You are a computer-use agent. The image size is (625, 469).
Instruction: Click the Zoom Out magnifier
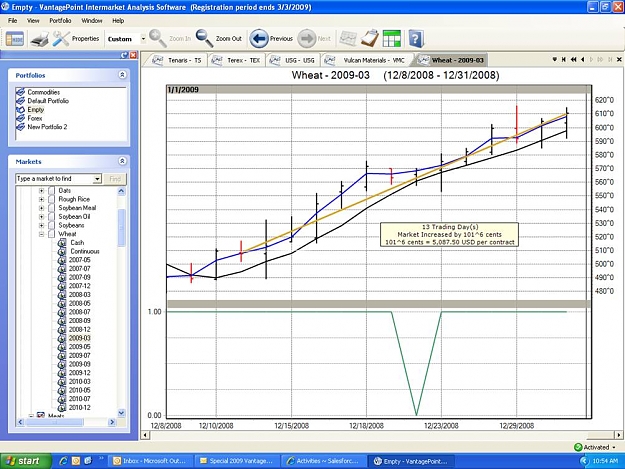204,39
